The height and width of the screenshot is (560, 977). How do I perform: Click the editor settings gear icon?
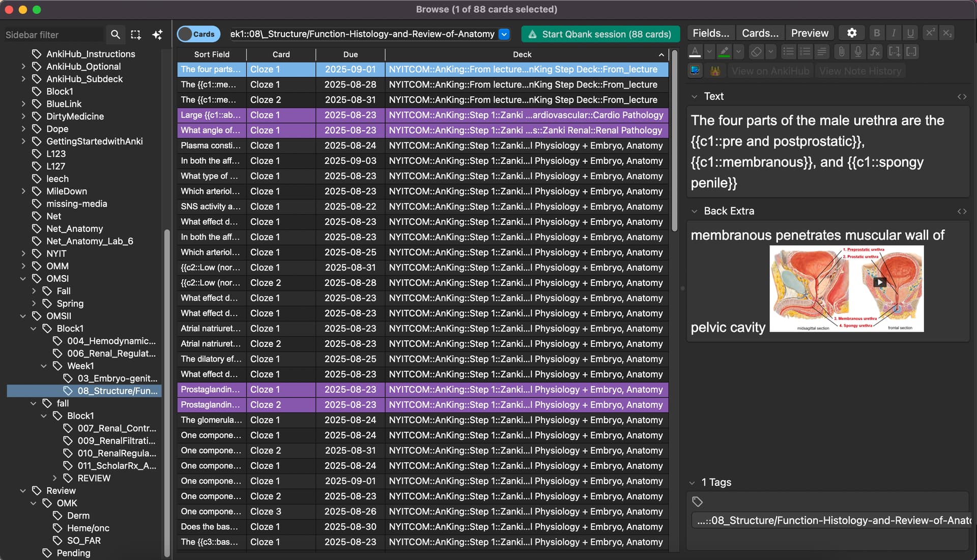point(851,33)
